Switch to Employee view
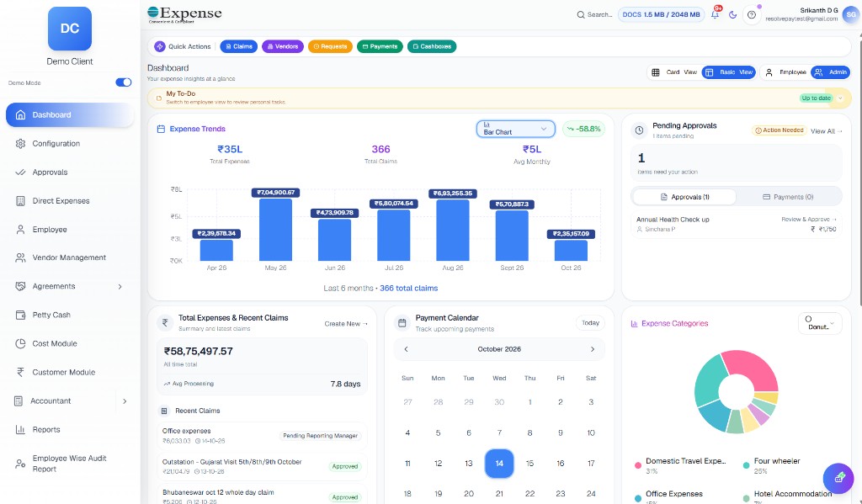This screenshot has width=862, height=504. click(x=785, y=72)
